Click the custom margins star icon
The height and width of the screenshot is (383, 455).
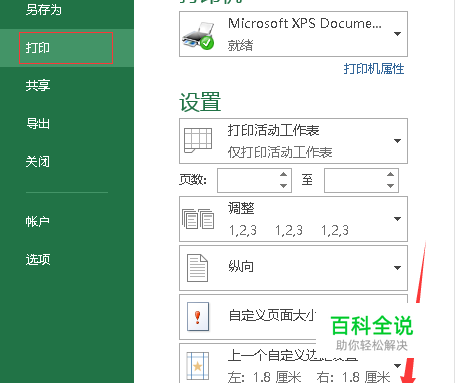tap(198, 366)
